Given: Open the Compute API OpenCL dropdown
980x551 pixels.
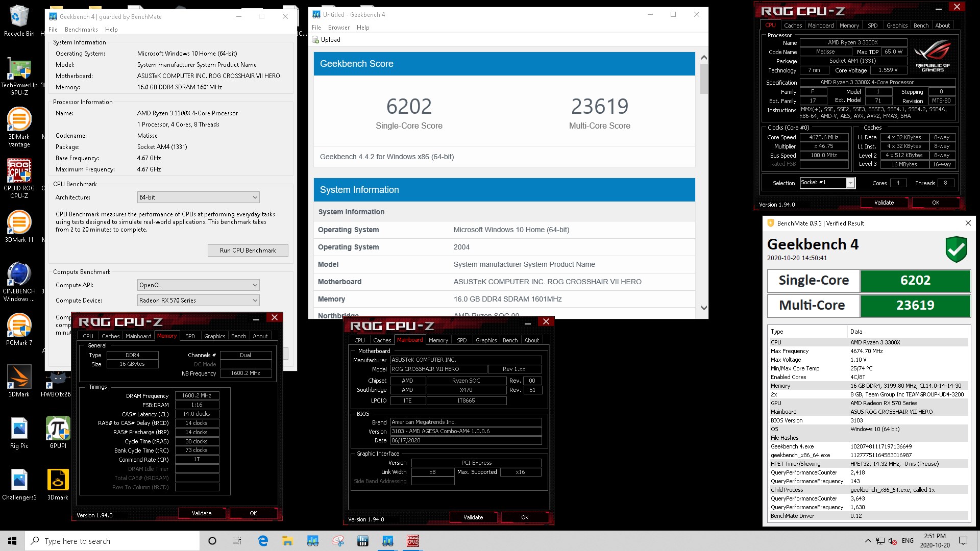Looking at the screenshot, I should click(198, 285).
